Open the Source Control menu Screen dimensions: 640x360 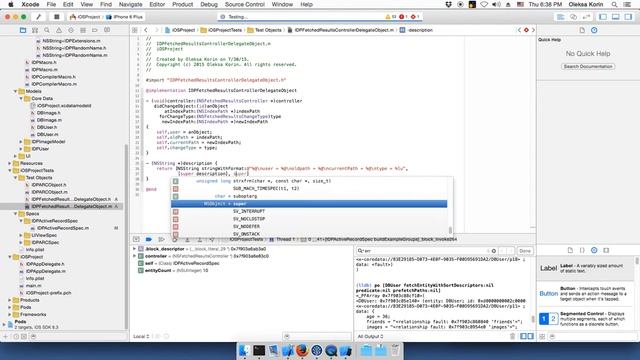pos(244,4)
